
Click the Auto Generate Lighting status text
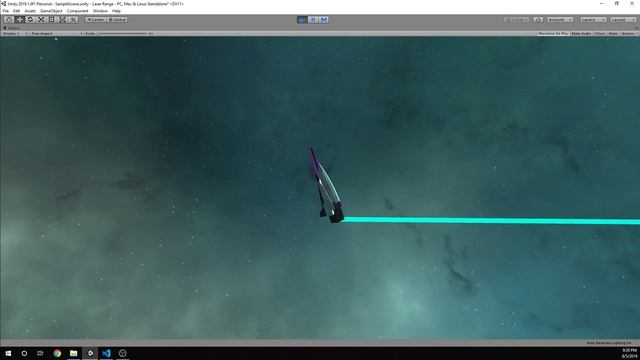tap(609, 343)
